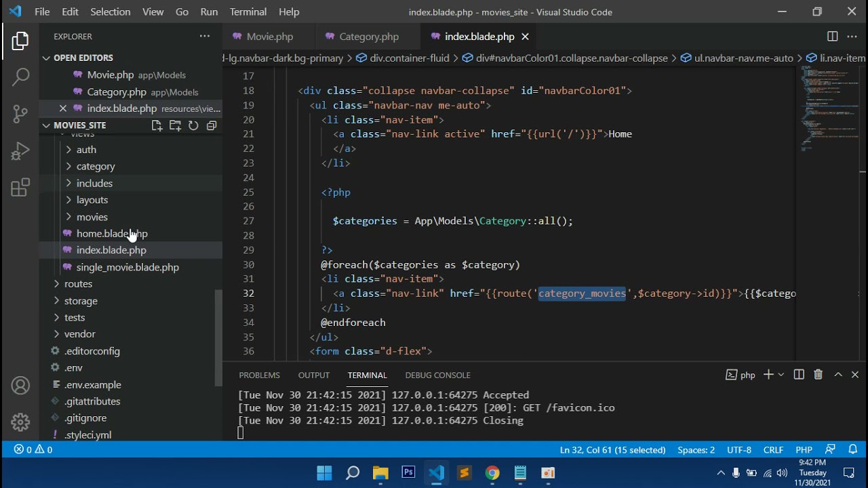This screenshot has height=488, width=868.
Task: Expand the includes folder
Action: 94,184
